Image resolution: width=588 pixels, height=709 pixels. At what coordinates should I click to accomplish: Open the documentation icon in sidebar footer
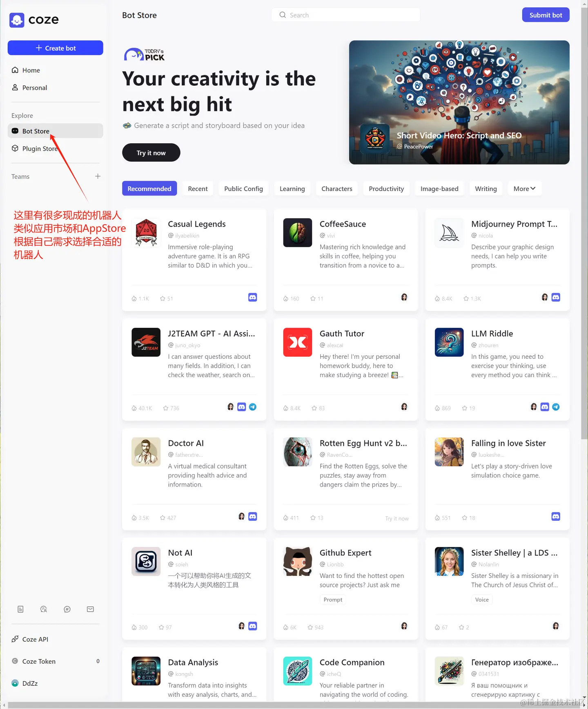20,609
